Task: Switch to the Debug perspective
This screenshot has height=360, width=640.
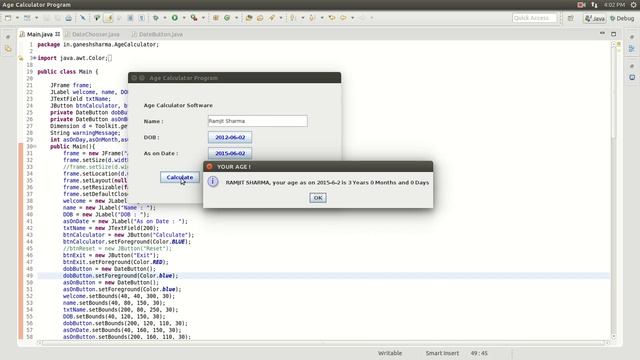Action: pyautogui.click(x=622, y=18)
